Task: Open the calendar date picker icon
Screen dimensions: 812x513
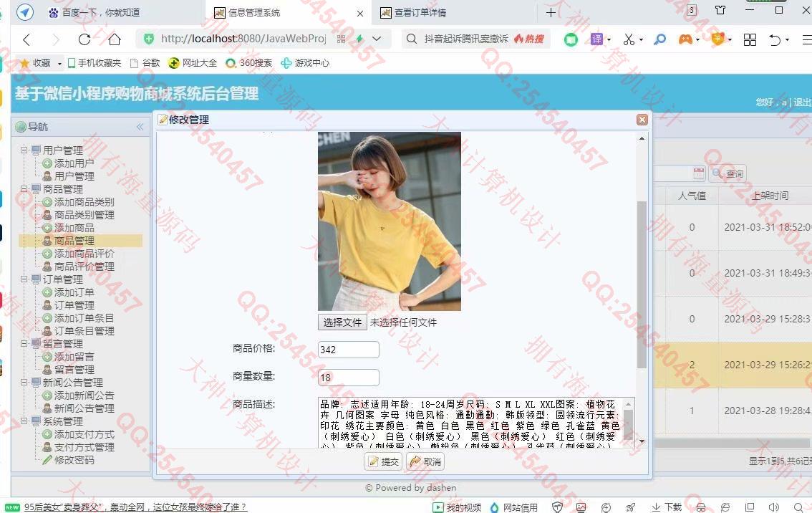Action: (699, 173)
